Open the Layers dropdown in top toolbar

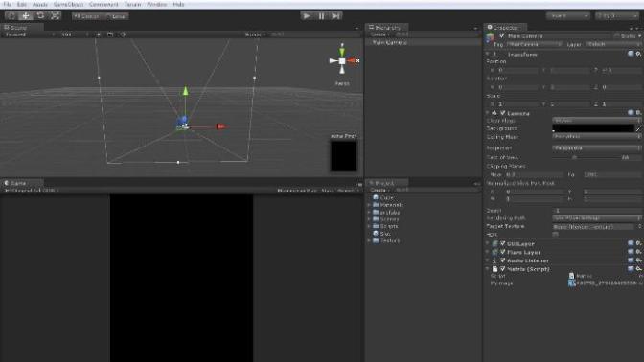click(x=568, y=16)
